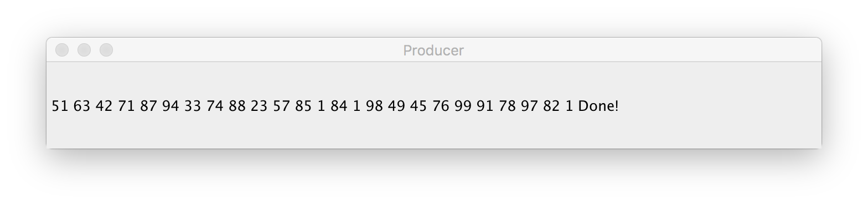Select the number 87

click(148, 106)
